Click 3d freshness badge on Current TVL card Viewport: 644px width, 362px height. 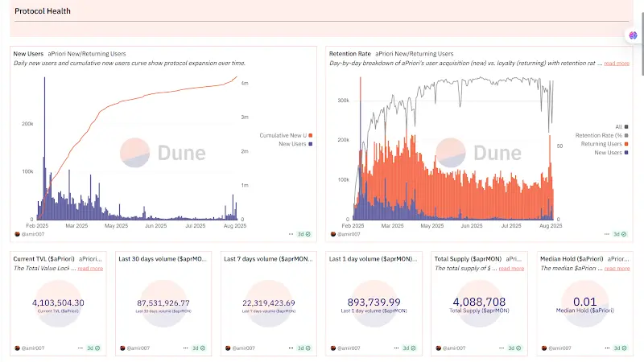tap(93, 348)
